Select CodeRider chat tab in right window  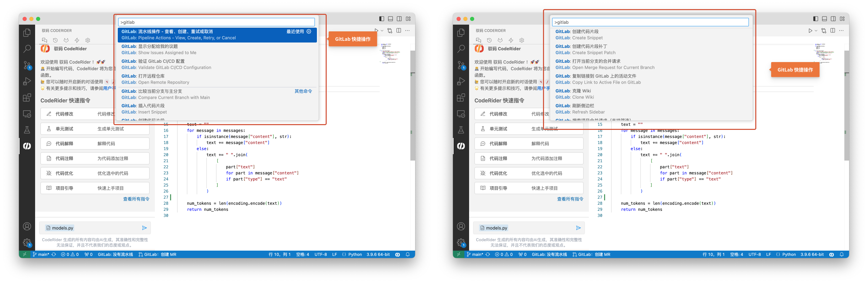478,40
